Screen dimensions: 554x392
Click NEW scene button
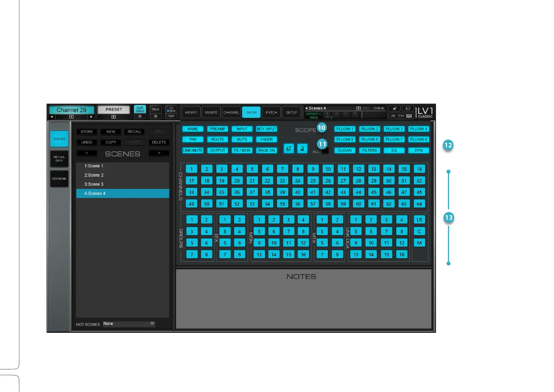111,132
